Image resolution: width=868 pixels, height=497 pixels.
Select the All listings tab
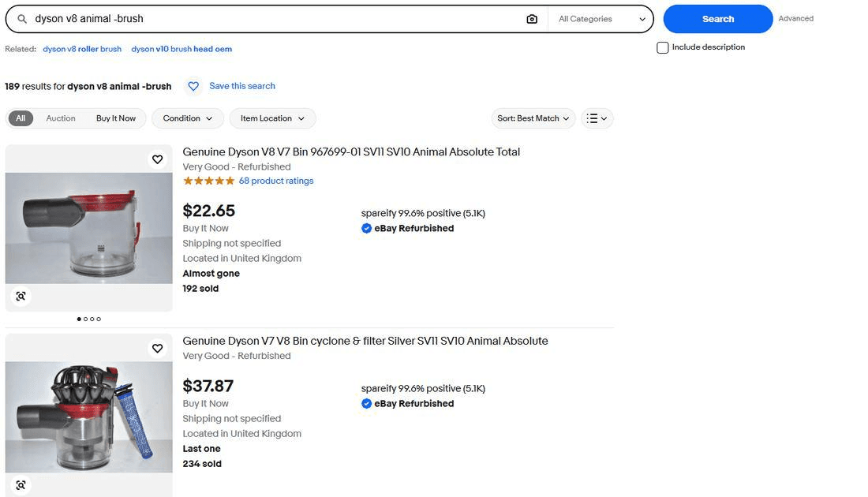(21, 118)
